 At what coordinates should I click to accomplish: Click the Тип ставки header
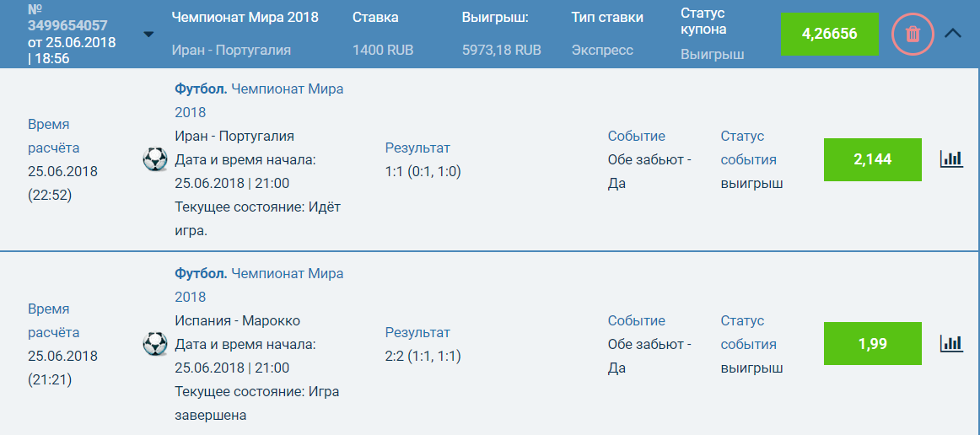(606, 17)
